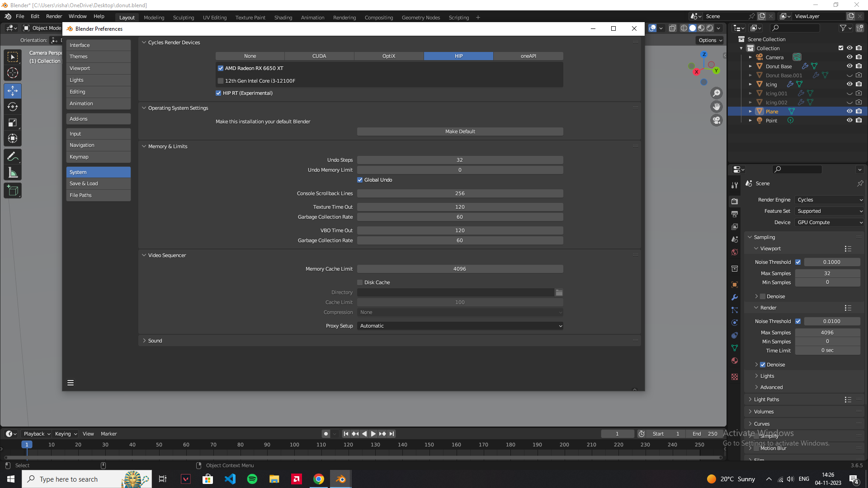The image size is (868, 488).
Task: Click the Make Default button
Action: pyautogui.click(x=460, y=131)
